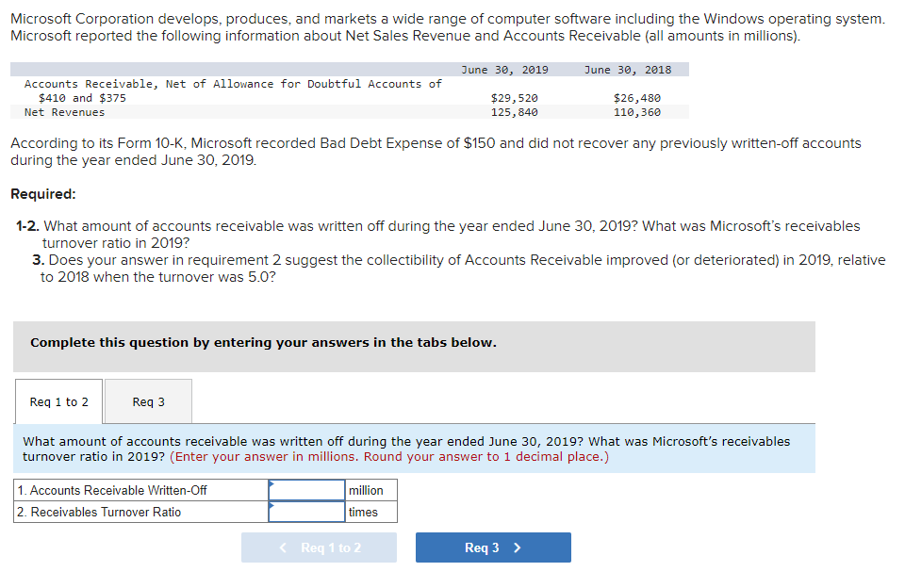The height and width of the screenshot is (588, 905).
Task: Select the Req 1 to 2 tab
Action: [x=58, y=401]
